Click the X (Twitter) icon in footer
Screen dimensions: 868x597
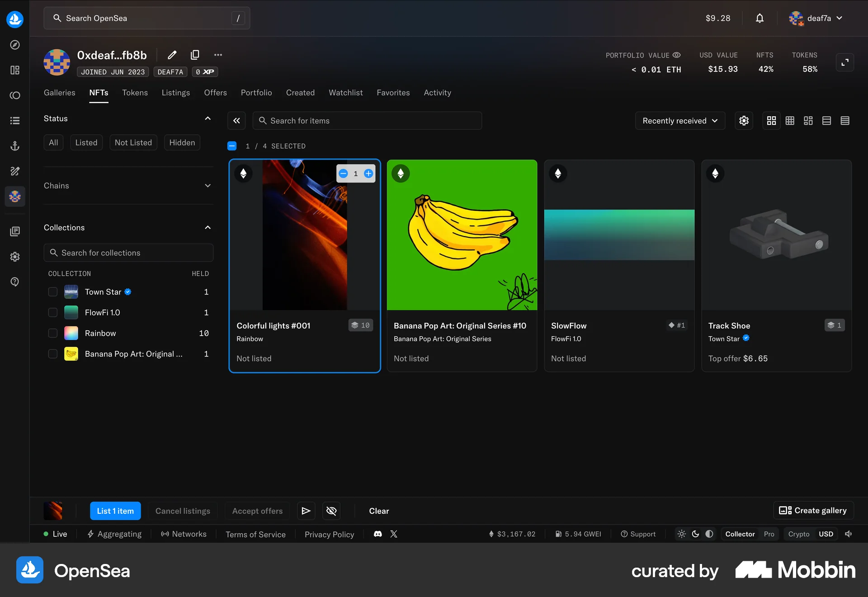393,534
